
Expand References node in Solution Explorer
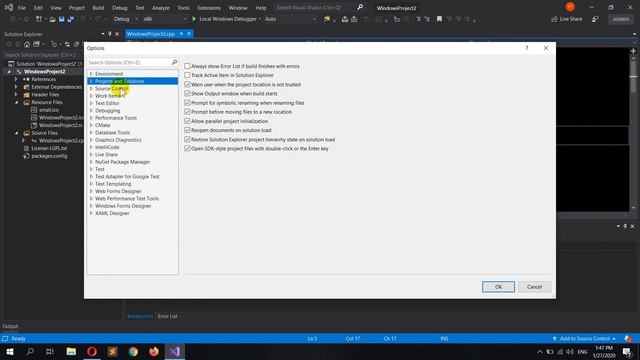click(x=16, y=79)
